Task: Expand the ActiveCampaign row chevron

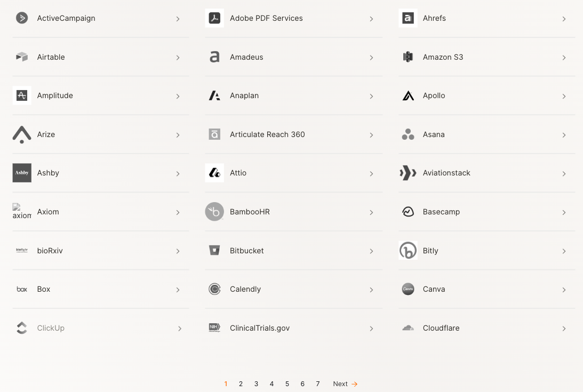Action: [178, 19]
